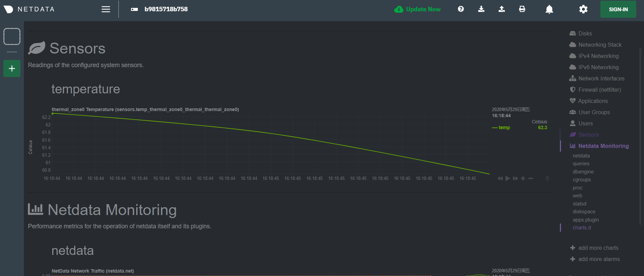Open the Users section link
Screen dimensions: 644x276
pos(585,123)
